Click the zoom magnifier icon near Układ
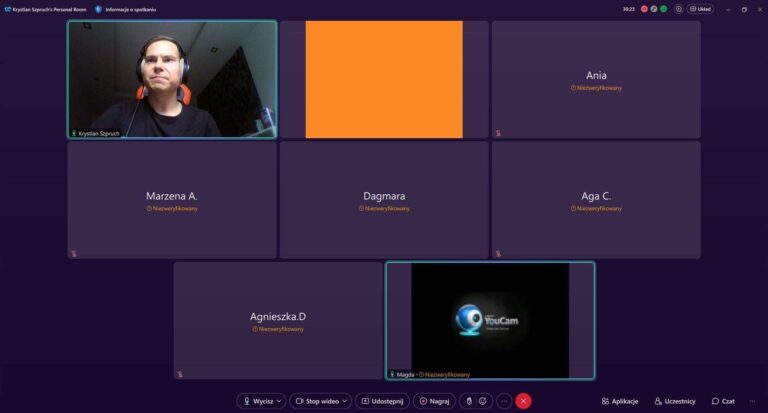Viewport: 768px width, 413px height. pos(679,9)
